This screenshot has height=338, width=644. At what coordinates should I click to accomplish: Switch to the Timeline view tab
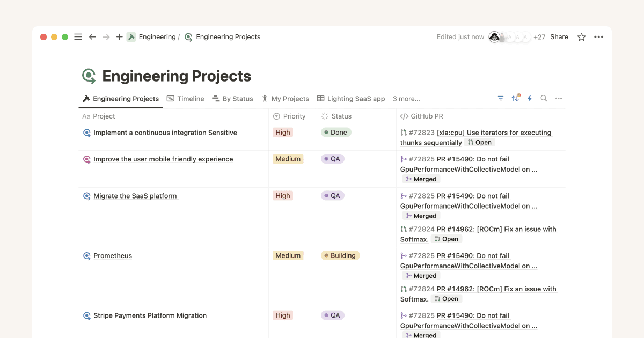[185, 98]
